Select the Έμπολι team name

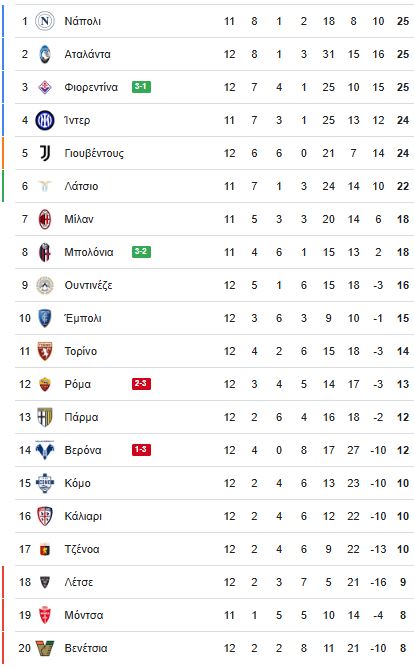(83, 318)
